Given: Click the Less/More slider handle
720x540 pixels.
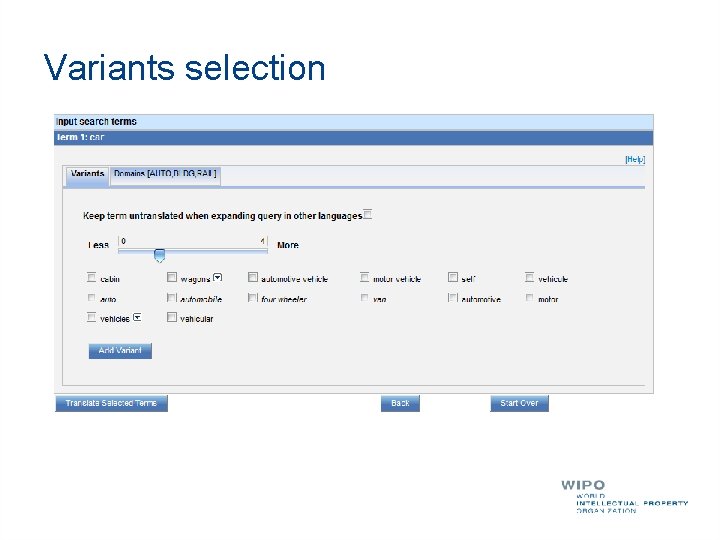Looking at the screenshot, I should click(159, 255).
